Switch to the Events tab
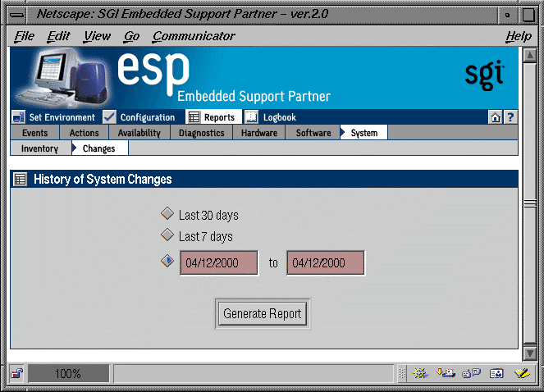The image size is (544, 392). click(35, 133)
